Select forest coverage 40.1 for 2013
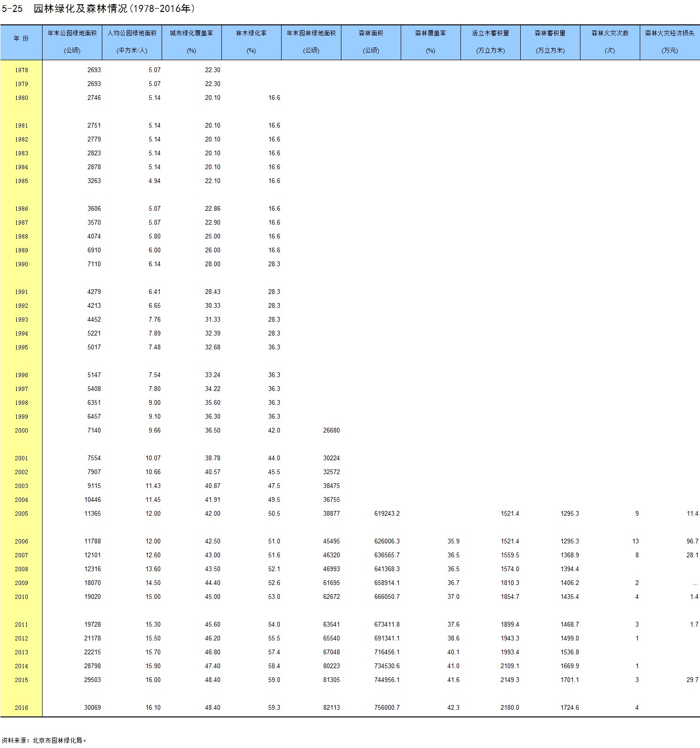Screen dimensions: 700x748 (453, 652)
